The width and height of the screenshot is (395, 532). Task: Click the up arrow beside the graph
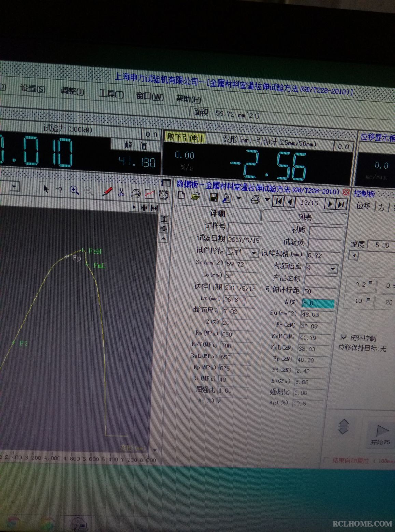[164, 239]
